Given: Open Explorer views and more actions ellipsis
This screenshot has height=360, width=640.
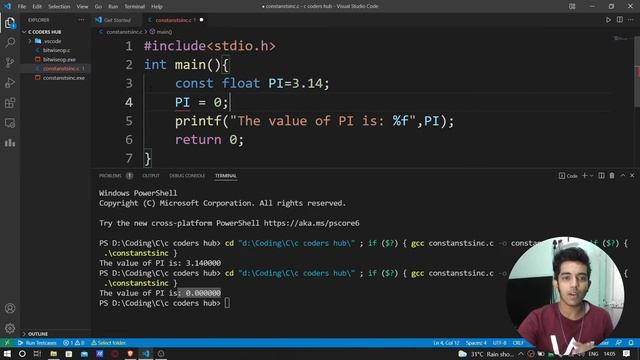Looking at the screenshot, I should (x=81, y=20).
